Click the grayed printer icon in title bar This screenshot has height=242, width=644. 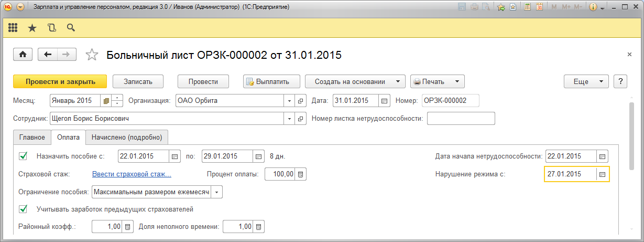click(x=474, y=7)
